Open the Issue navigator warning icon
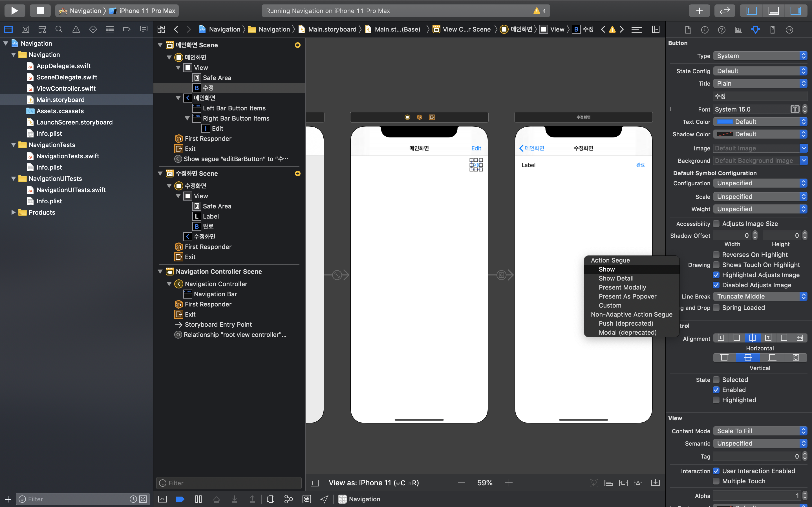This screenshot has width=812, height=507. (76, 30)
